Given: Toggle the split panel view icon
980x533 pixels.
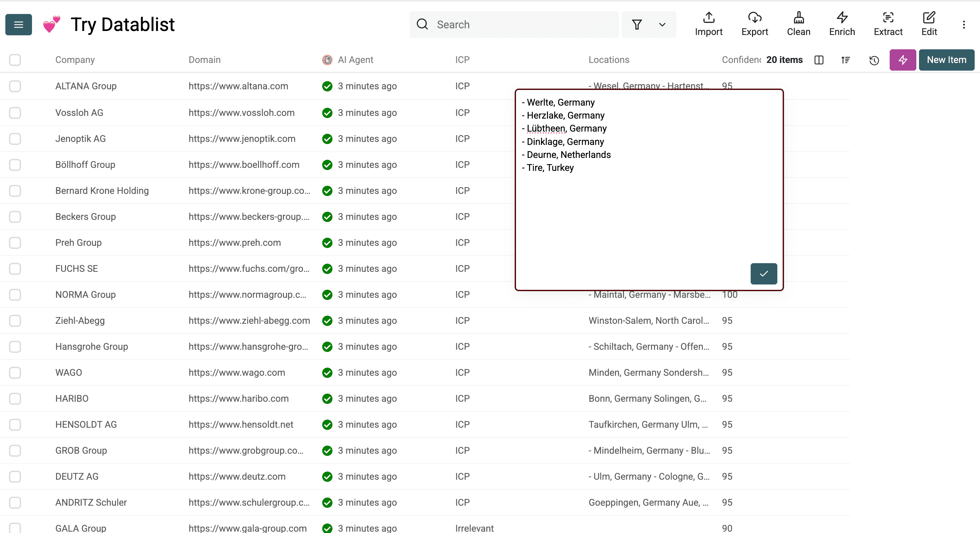Looking at the screenshot, I should 819,60.
